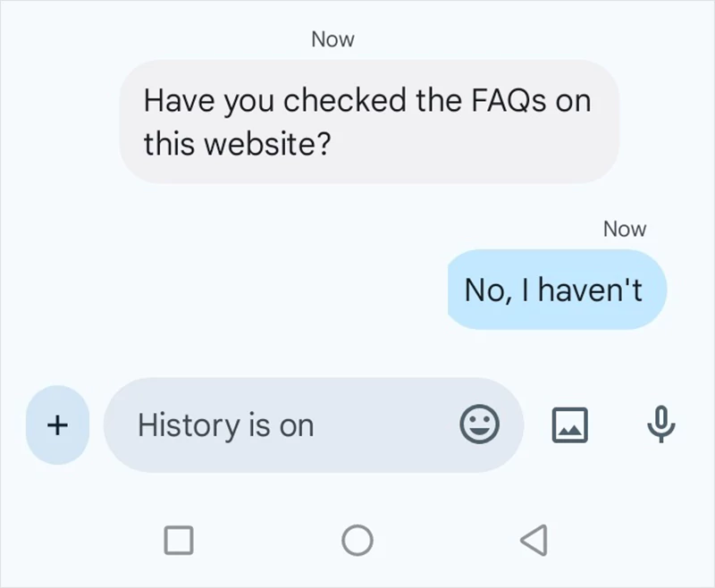Tap the smiley face in the message bar
Screen dimensions: 715x588
pyautogui.click(x=482, y=425)
